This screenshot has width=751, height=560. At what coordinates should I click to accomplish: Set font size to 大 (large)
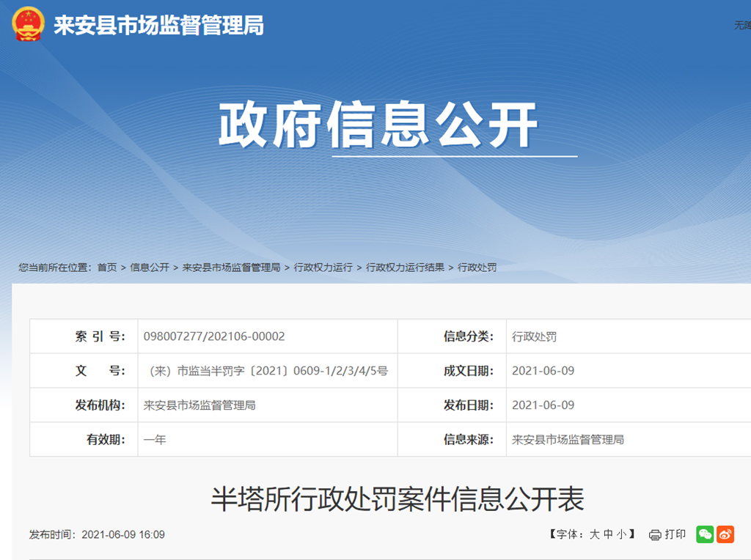point(594,534)
